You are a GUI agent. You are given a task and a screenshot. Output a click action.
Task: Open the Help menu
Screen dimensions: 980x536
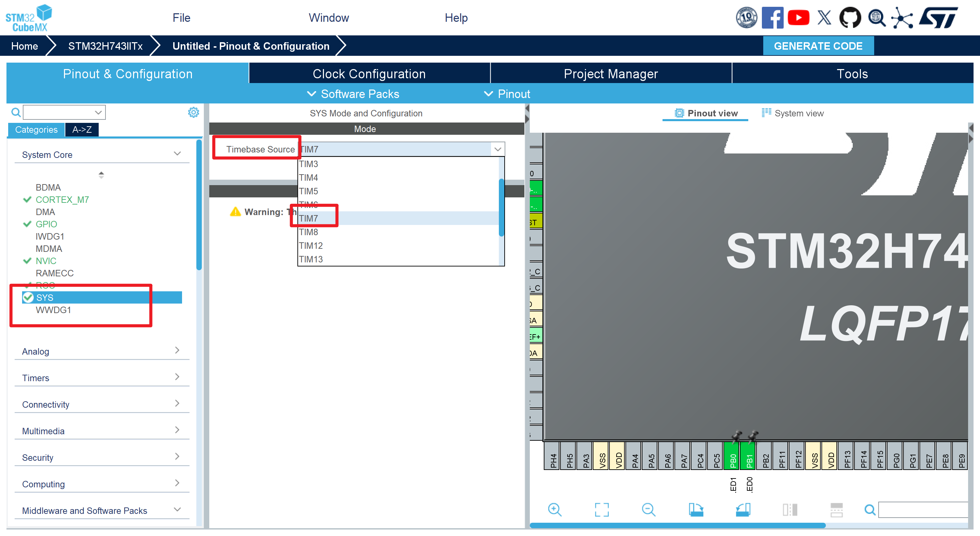tap(456, 18)
